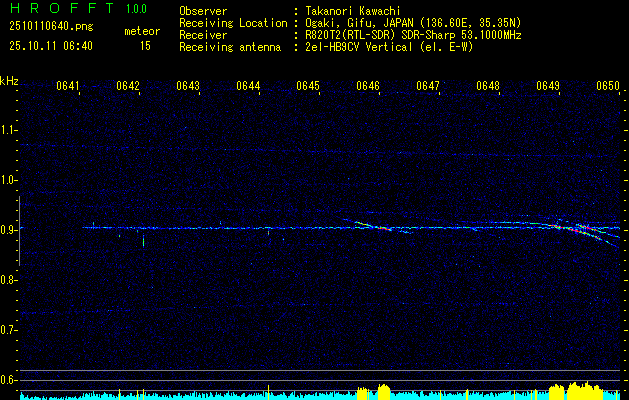The height and width of the screenshot is (400, 629).
Task: Click the 0.6 kHz frequency label
Action: [x=8, y=380]
